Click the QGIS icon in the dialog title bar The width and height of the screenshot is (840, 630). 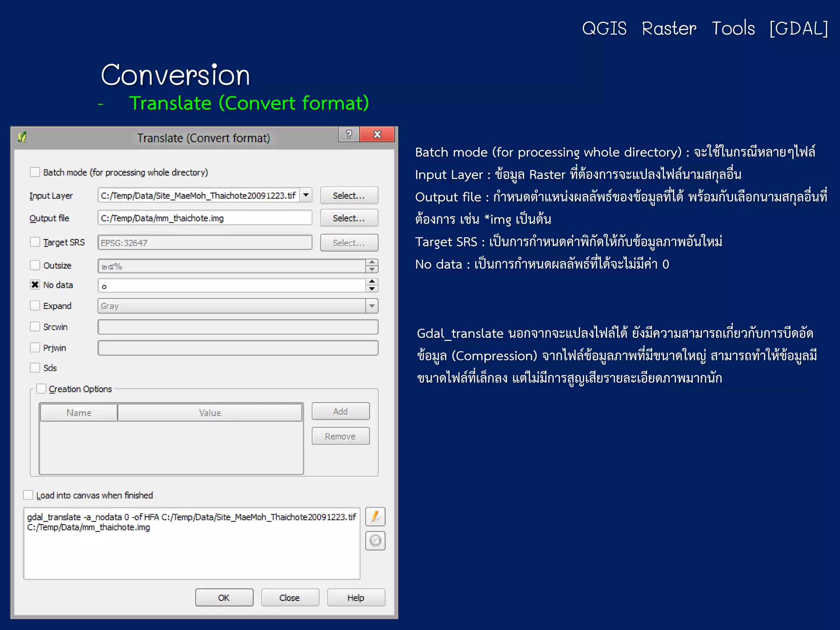23,137
